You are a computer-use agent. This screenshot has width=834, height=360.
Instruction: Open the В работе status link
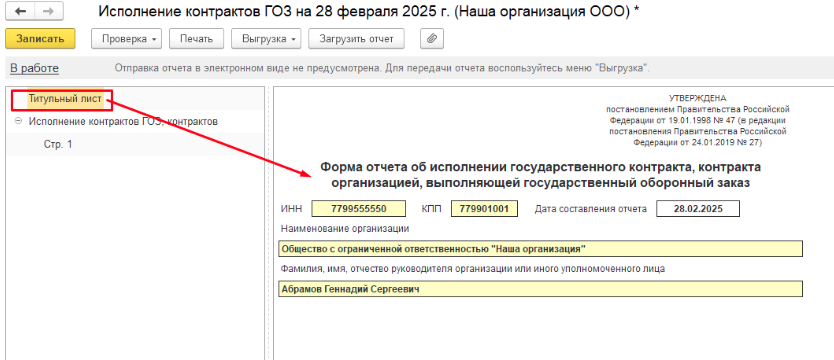point(35,68)
